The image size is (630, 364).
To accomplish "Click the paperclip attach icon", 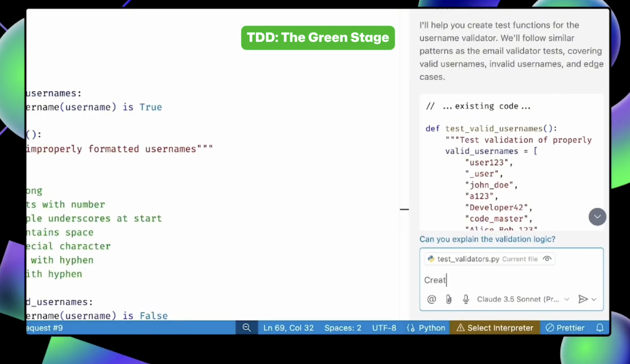I will pos(449,299).
